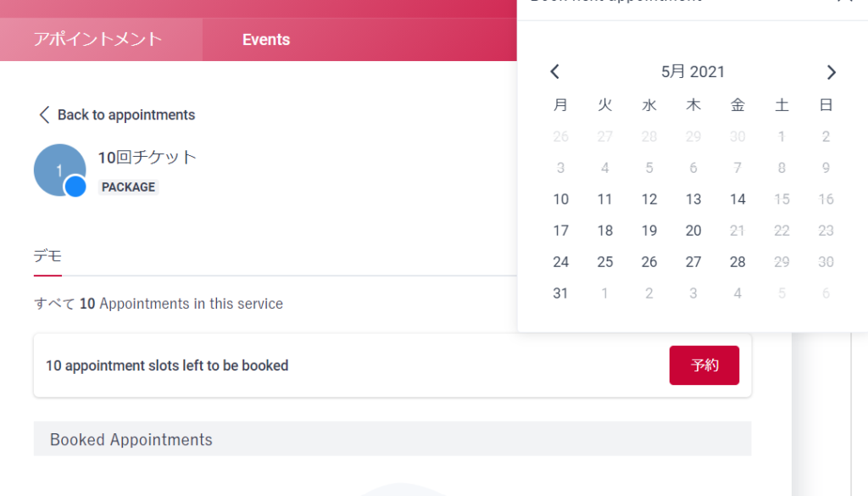868x496 pixels.
Task: Select May 18 in the date picker
Action: tap(605, 231)
